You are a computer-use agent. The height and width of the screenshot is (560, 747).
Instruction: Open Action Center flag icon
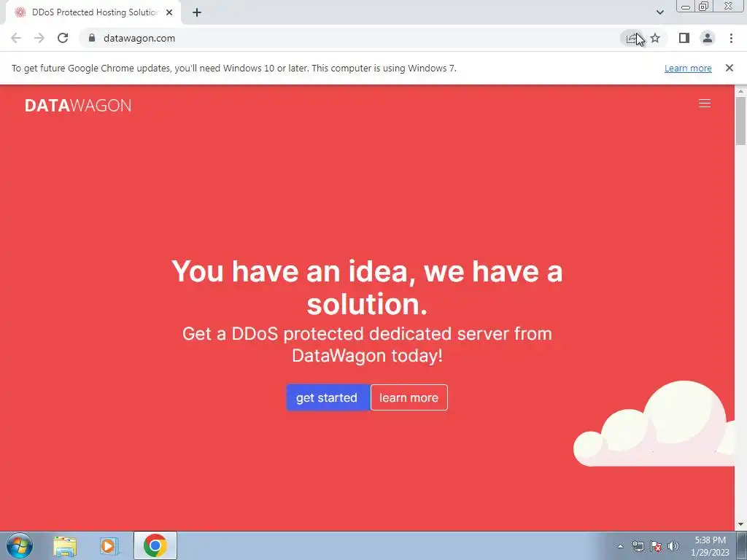[656, 546]
